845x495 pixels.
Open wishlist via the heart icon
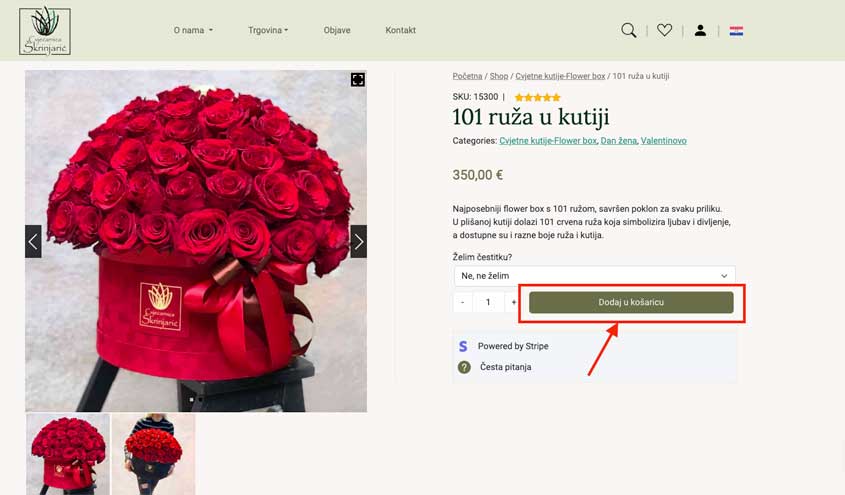point(664,31)
